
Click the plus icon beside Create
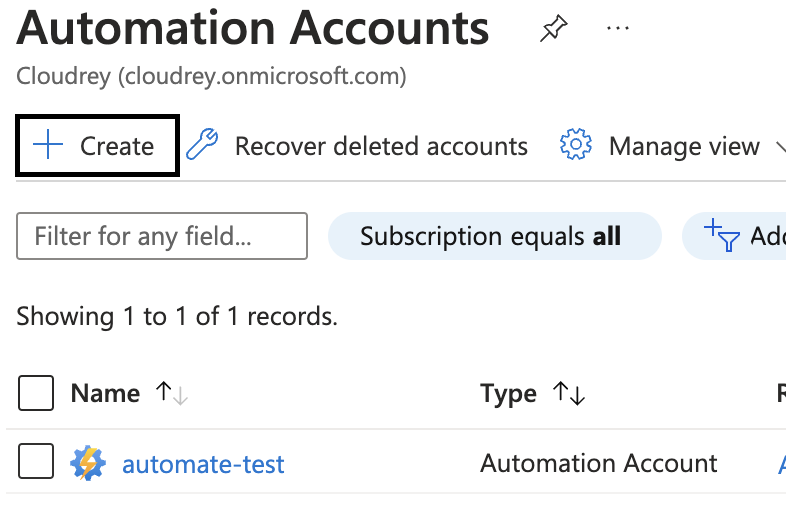(48, 145)
